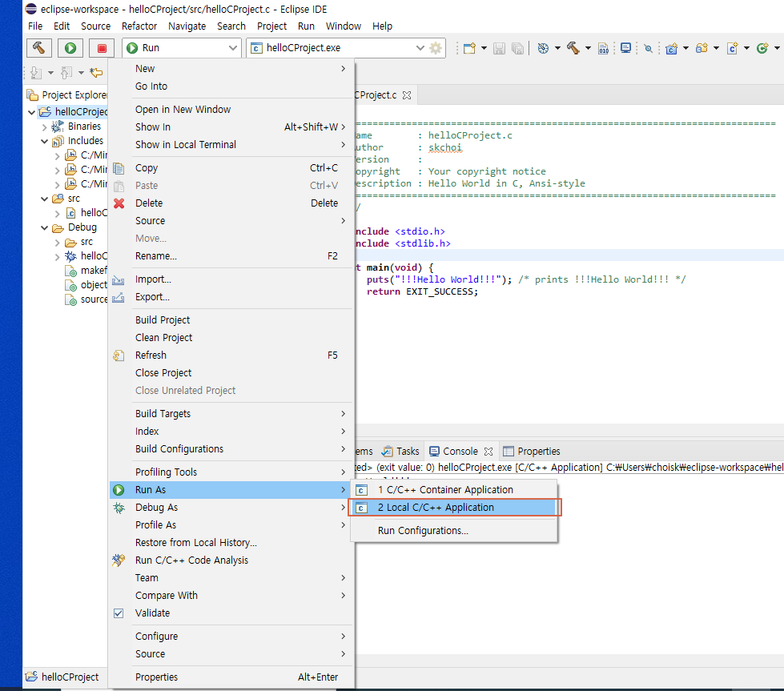
Task: Open the Window menu
Action: 343,26
